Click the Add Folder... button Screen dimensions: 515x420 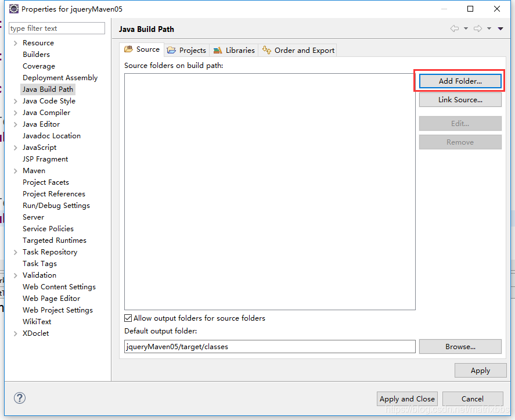pyautogui.click(x=460, y=81)
